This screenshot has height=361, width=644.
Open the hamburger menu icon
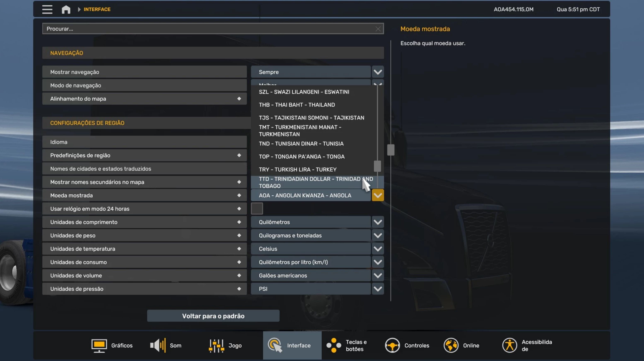[47, 9]
